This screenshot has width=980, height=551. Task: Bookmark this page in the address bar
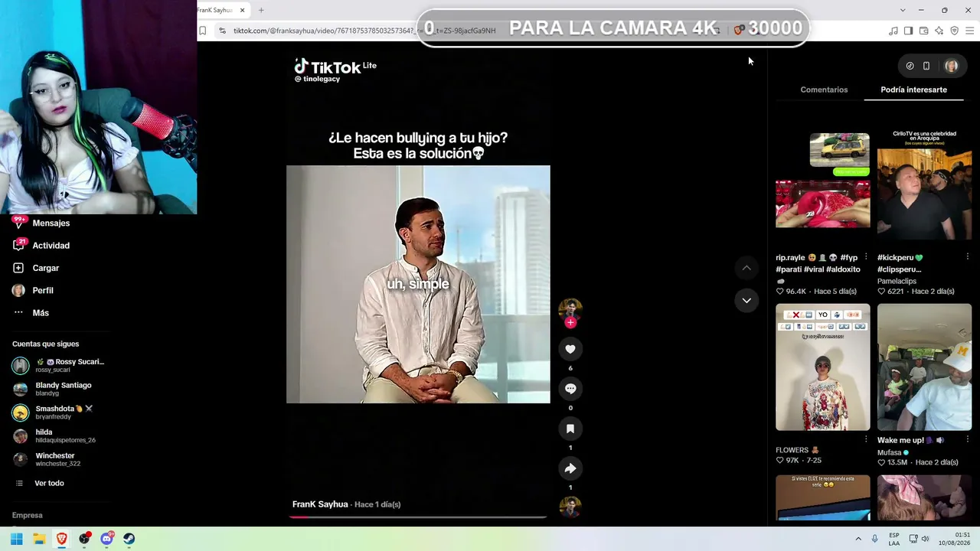[203, 31]
